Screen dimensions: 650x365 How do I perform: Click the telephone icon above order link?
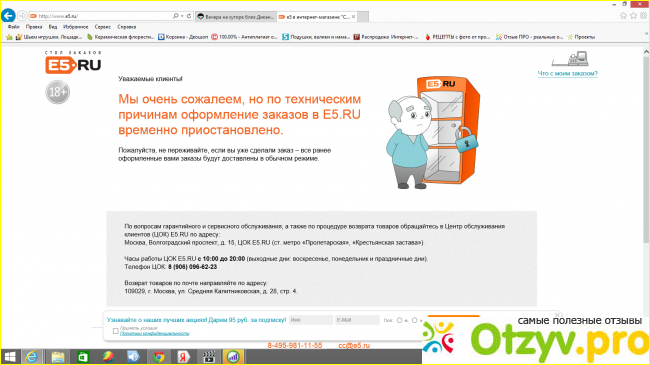(570, 59)
